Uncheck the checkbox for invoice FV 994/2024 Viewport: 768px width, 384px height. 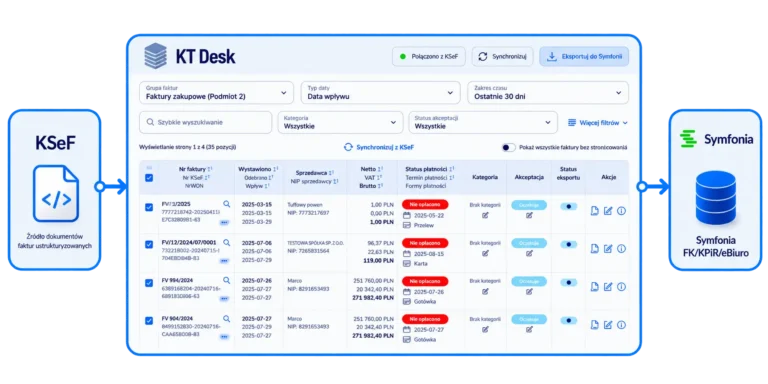pyautogui.click(x=149, y=283)
